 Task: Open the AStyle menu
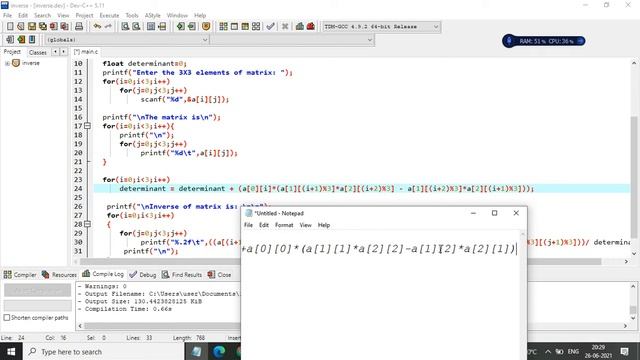[x=152, y=16]
